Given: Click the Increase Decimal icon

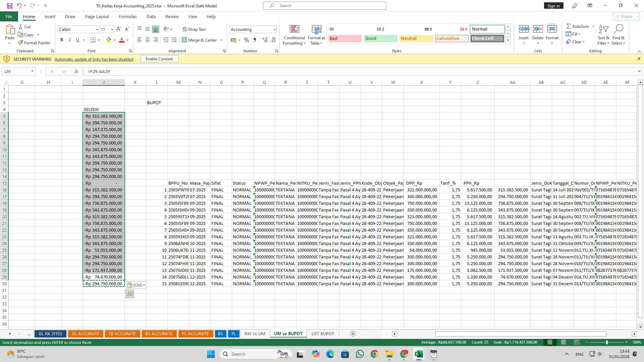Looking at the screenshot, I should 265,40.
